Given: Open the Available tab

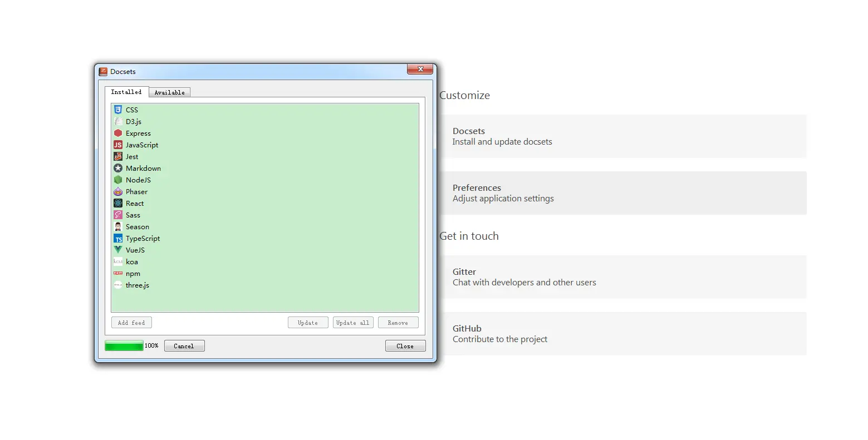Looking at the screenshot, I should 170,92.
